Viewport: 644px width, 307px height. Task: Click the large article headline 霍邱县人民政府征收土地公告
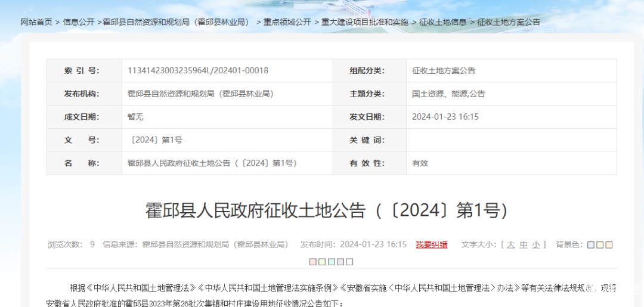click(x=327, y=211)
